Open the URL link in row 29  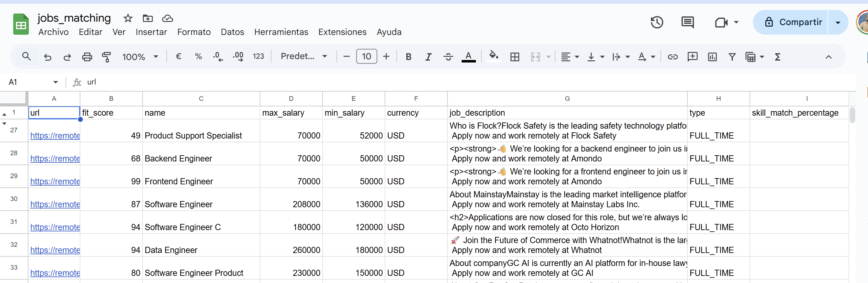coord(55,181)
